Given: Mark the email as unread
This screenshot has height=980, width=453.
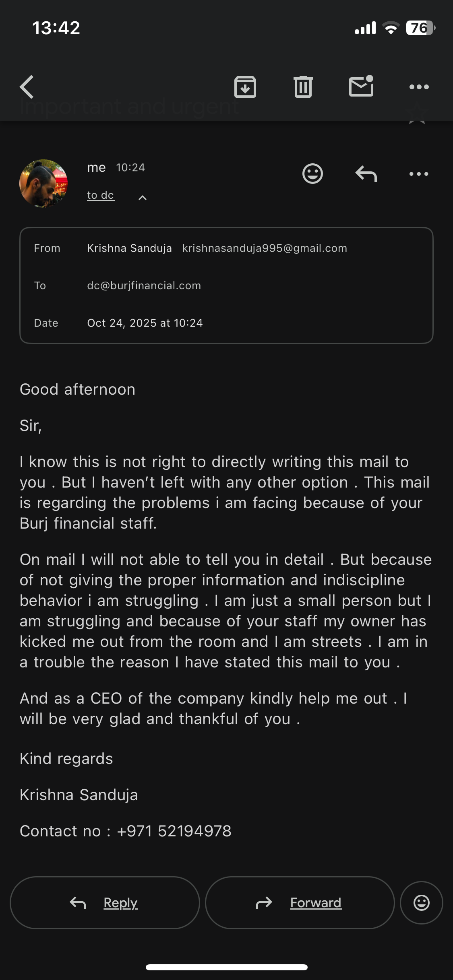Looking at the screenshot, I should click(361, 86).
